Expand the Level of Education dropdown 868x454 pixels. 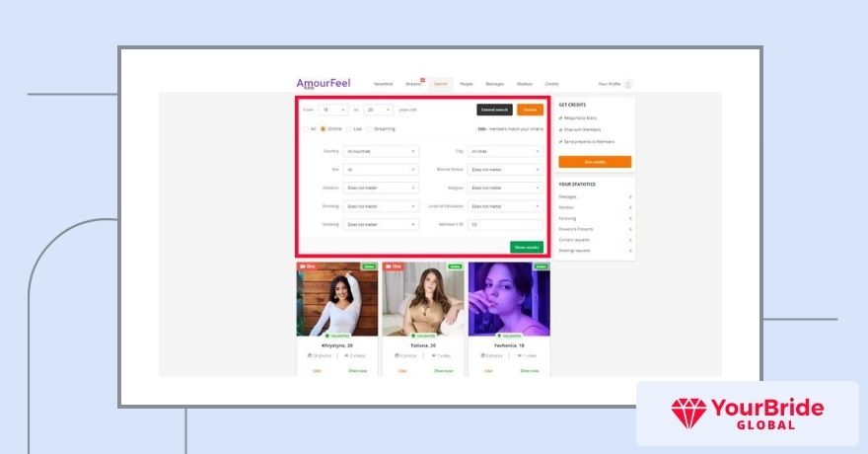click(x=505, y=206)
